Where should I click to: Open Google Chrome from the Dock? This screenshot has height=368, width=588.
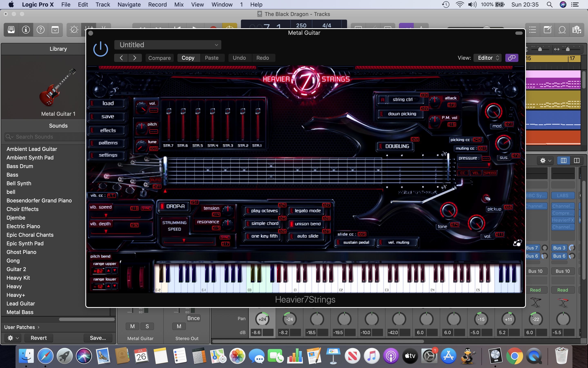pyautogui.click(x=514, y=356)
